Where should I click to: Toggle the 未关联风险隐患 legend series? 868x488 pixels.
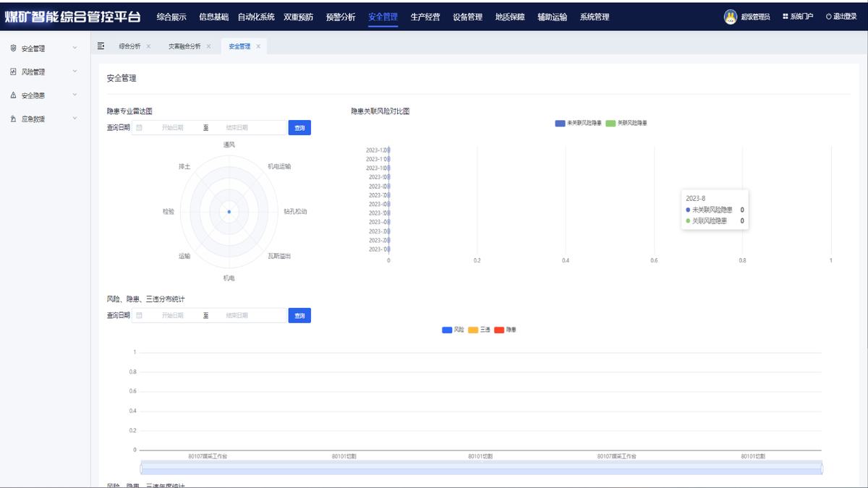click(578, 123)
